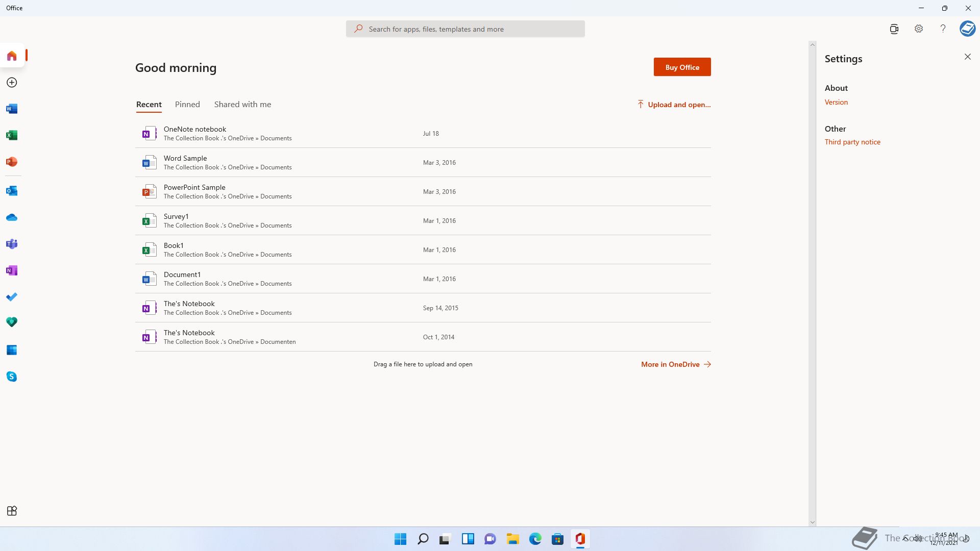
Task: Switch to the Pinned tab
Action: [187, 105]
